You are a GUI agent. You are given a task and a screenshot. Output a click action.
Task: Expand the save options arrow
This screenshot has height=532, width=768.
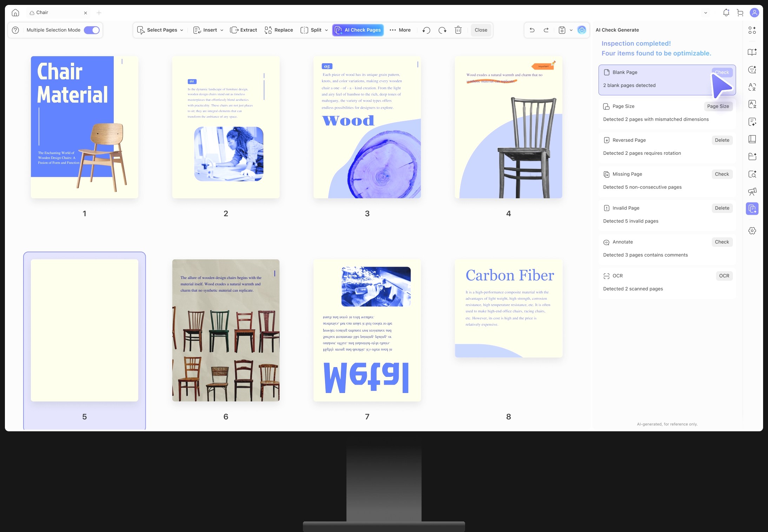coord(571,30)
